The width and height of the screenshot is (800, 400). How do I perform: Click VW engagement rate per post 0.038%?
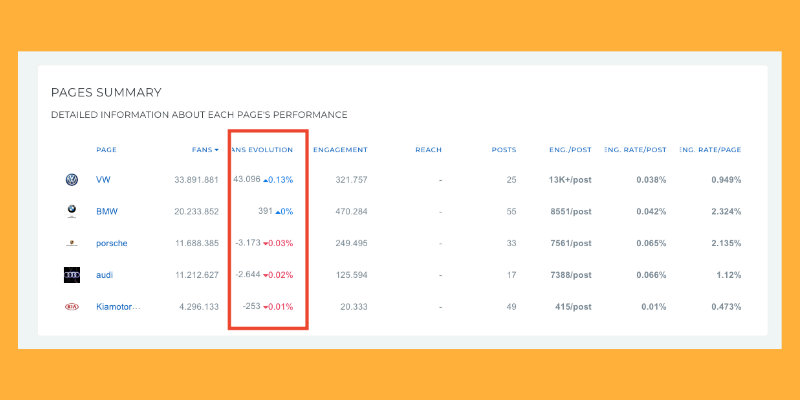tap(652, 180)
